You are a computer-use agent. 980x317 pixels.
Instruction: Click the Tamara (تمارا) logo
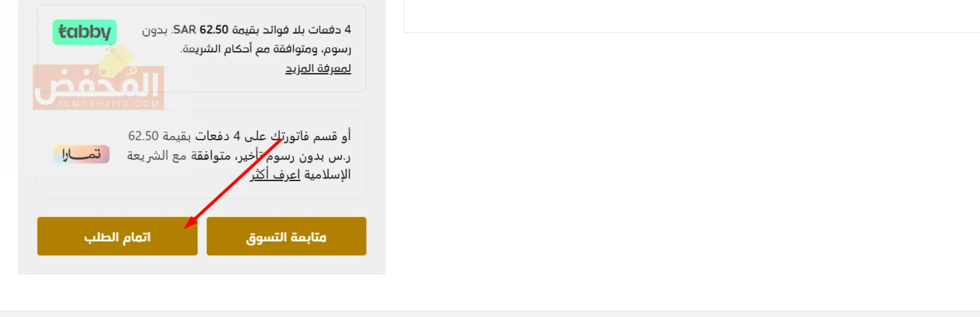click(82, 154)
